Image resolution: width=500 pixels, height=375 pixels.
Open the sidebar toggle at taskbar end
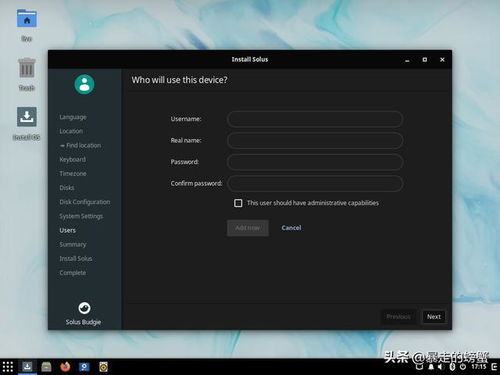click(x=494, y=367)
